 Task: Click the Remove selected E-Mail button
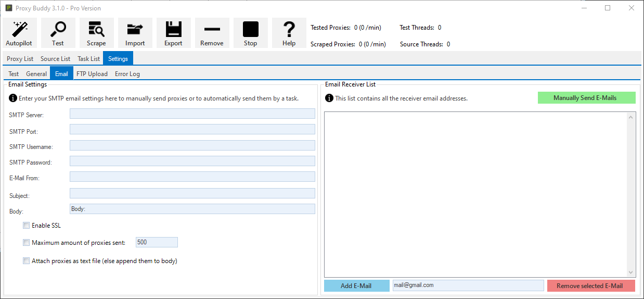point(591,285)
